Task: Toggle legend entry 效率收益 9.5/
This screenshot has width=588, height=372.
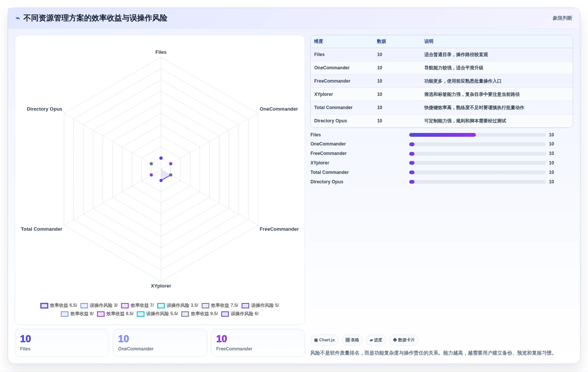Action: [x=200, y=314]
